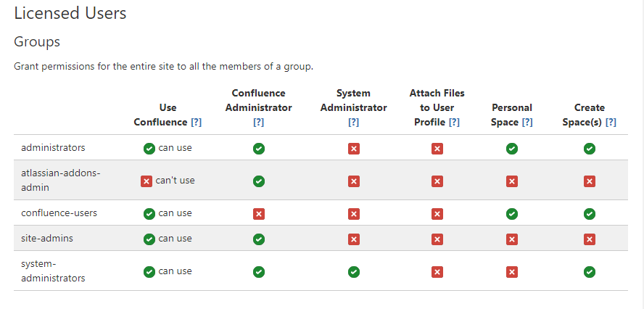Click administrators Personal Space green check
Image resolution: width=644 pixels, height=309 pixels.
point(512,149)
